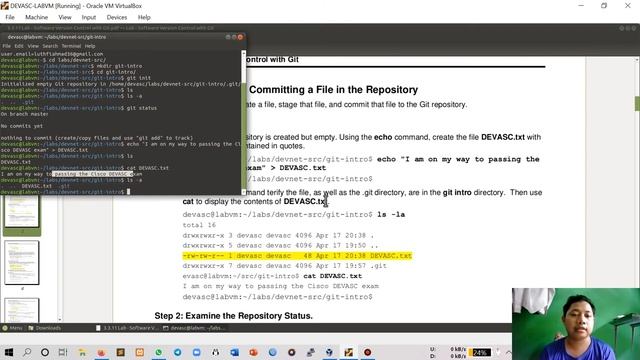This screenshot has width=640, height=360.
Task: Minimize the VirtualBox window
Action: click(581, 6)
